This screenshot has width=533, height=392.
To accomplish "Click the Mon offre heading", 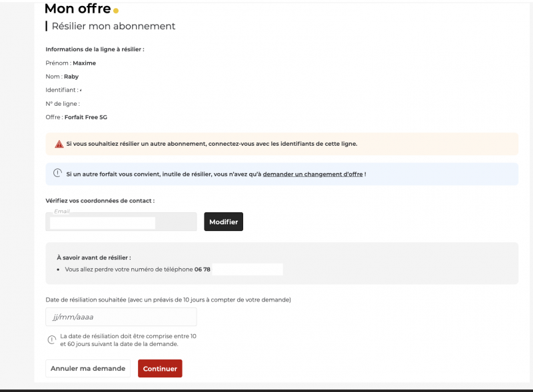I will tap(77, 9).
